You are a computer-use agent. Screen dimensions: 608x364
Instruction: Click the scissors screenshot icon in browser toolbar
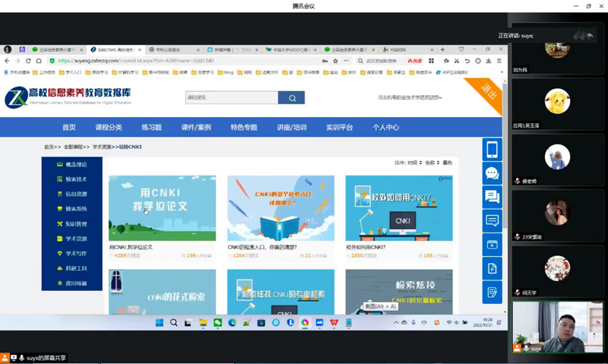[x=457, y=61]
